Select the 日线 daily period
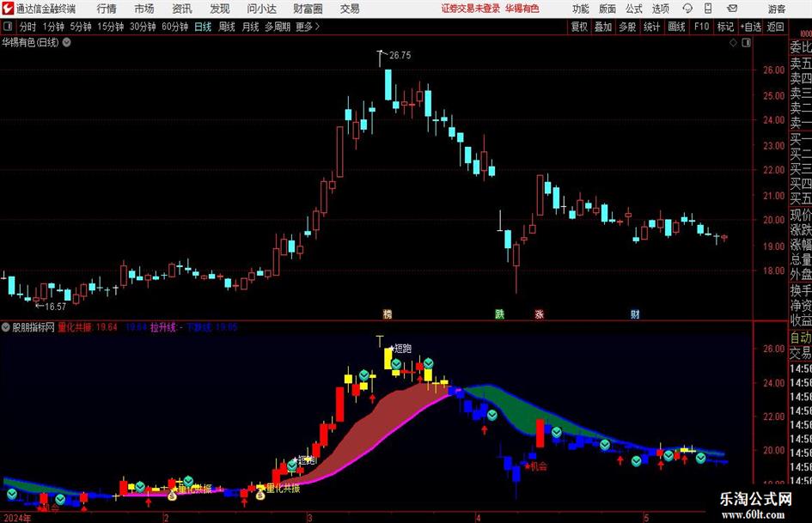 pyautogui.click(x=203, y=27)
